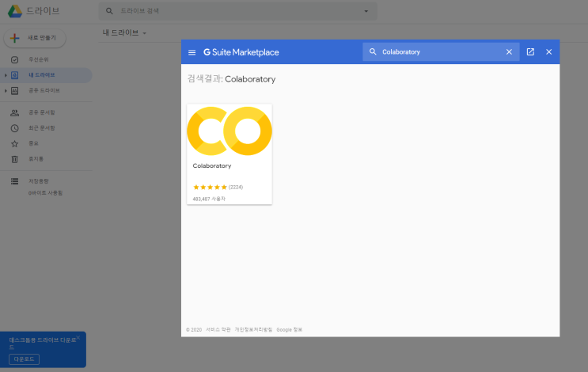This screenshot has width=588, height=372.
Task: Select 공유 드라이브 in the sidebar
Action: click(46, 90)
